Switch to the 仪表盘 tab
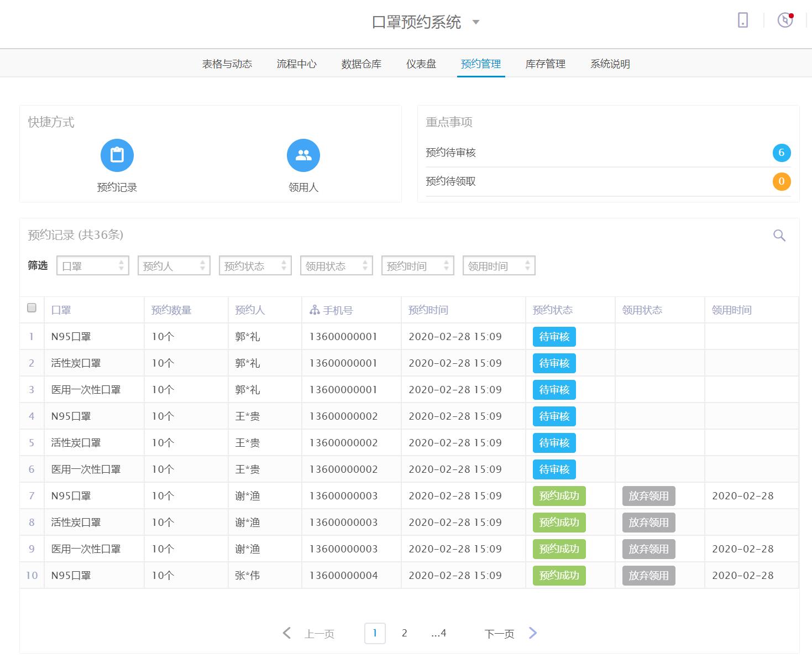This screenshot has height=663, width=812. tap(421, 64)
